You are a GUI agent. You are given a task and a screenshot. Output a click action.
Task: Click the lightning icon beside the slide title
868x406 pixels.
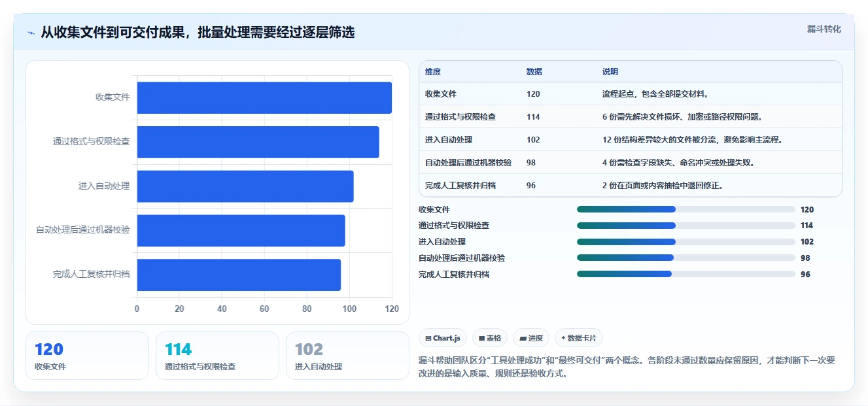(31, 33)
